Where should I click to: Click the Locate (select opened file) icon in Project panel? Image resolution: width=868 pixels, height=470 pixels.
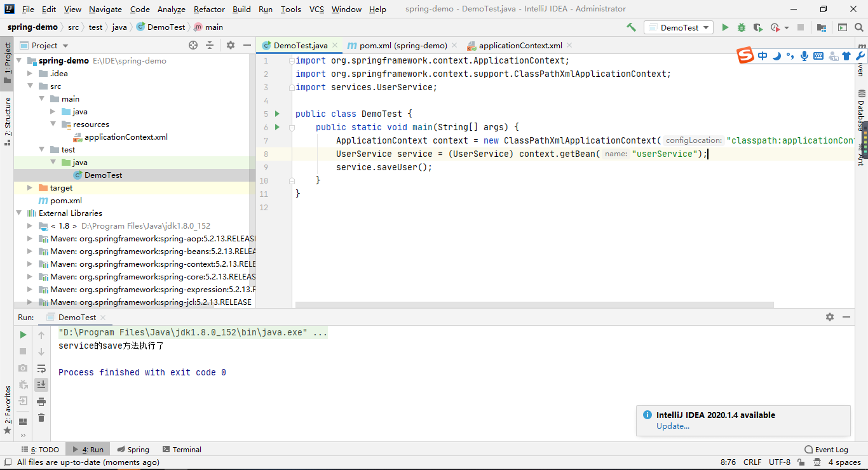(x=193, y=45)
